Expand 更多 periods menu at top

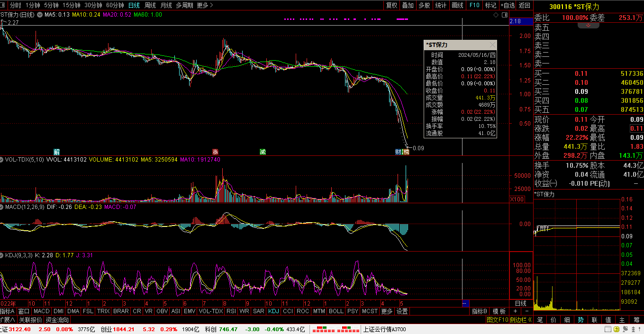pos(205,5)
